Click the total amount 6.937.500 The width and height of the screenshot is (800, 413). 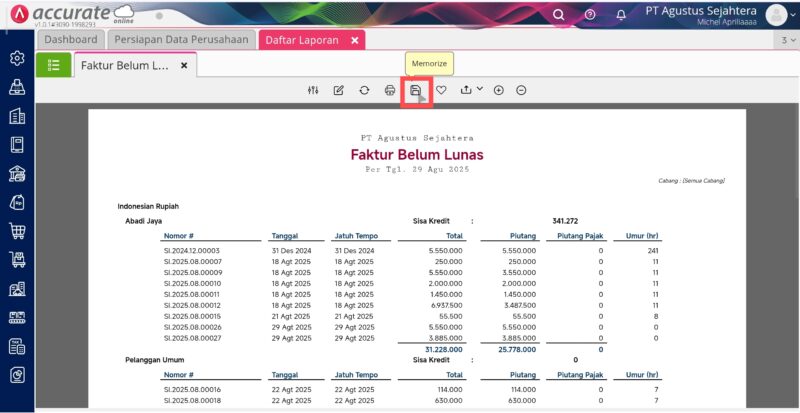click(x=446, y=305)
